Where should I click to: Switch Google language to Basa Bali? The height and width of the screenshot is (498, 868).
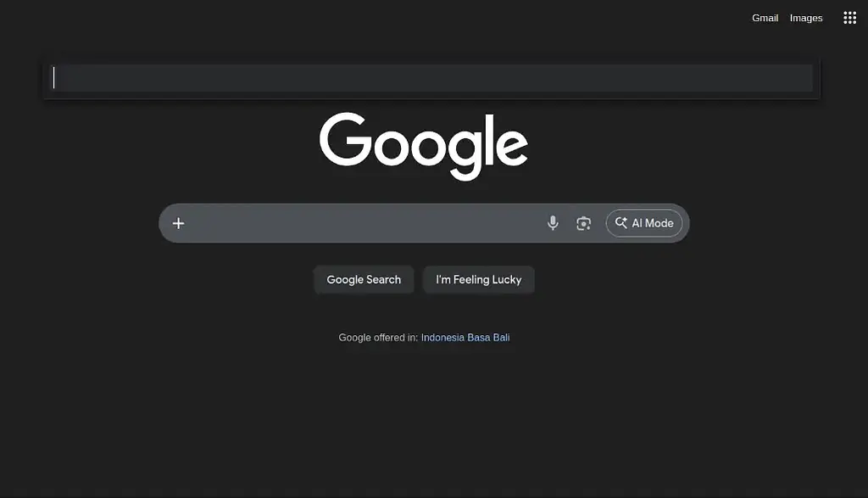488,338
